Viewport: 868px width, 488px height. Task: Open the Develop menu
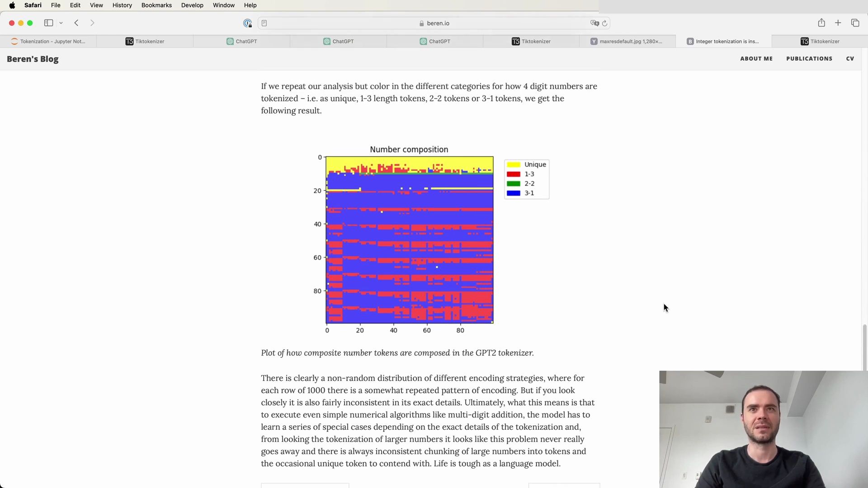[192, 5]
